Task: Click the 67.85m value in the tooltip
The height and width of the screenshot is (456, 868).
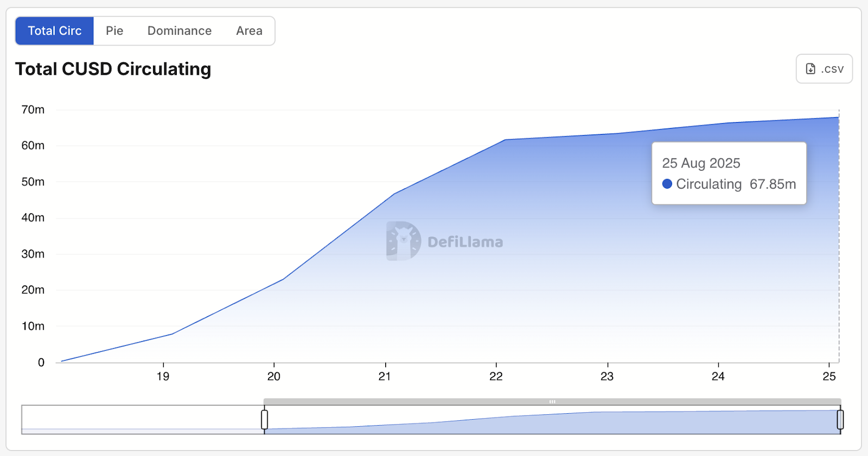Action: pyautogui.click(x=773, y=184)
